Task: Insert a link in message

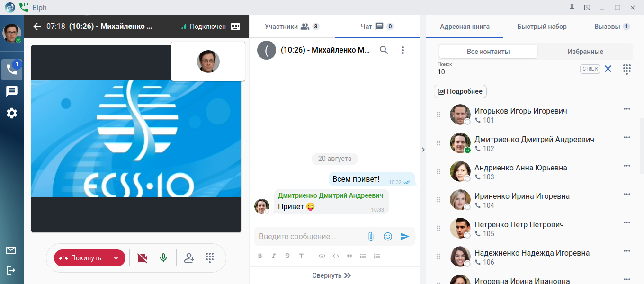Action: coord(322,256)
